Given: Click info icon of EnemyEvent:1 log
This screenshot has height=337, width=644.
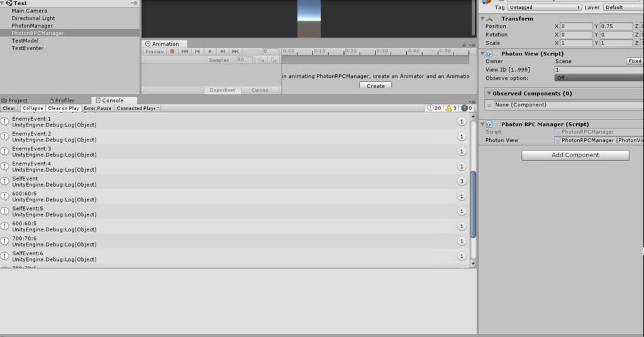Looking at the screenshot, I should pos(4,121).
